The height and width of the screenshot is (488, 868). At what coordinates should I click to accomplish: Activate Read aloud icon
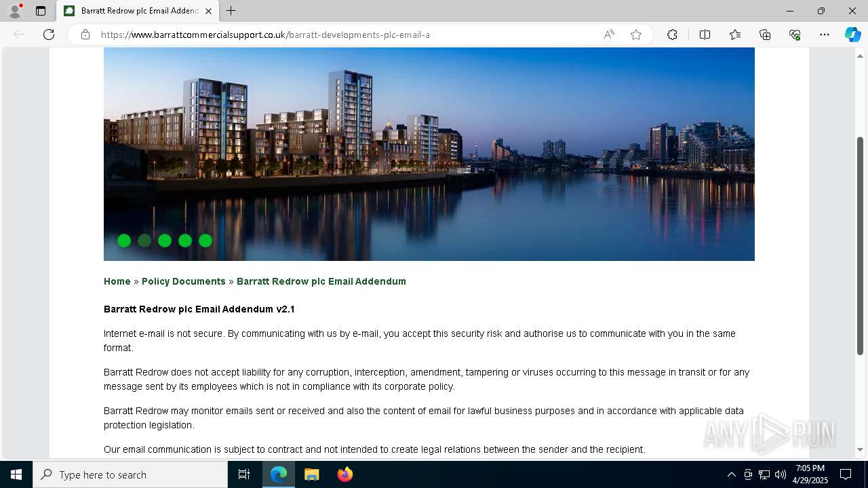point(609,35)
